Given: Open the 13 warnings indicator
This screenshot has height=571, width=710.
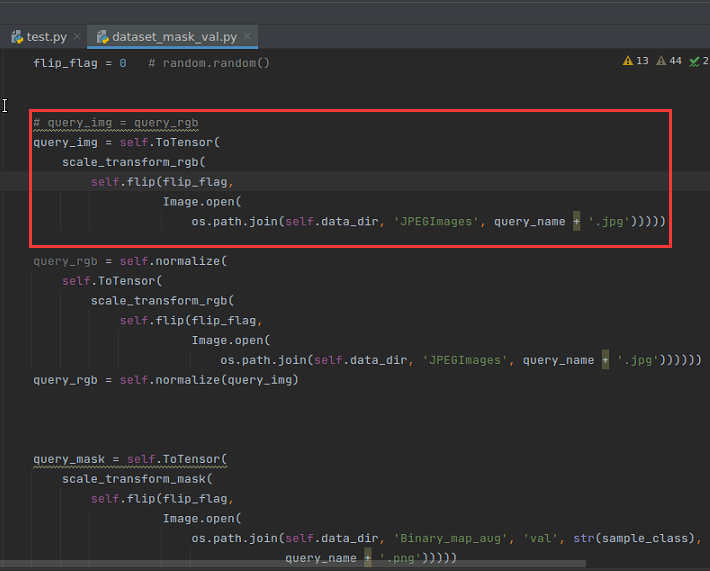Looking at the screenshot, I should click(636, 61).
